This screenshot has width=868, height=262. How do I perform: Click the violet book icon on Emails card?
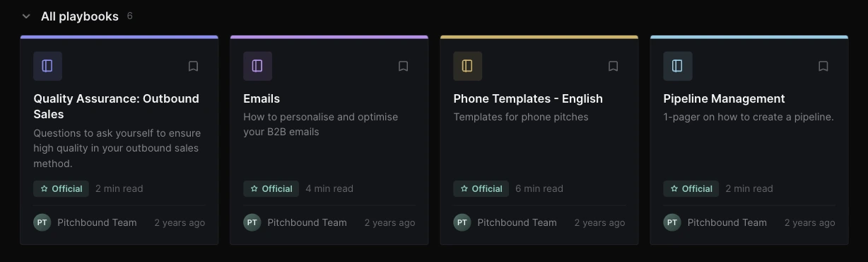click(x=257, y=66)
